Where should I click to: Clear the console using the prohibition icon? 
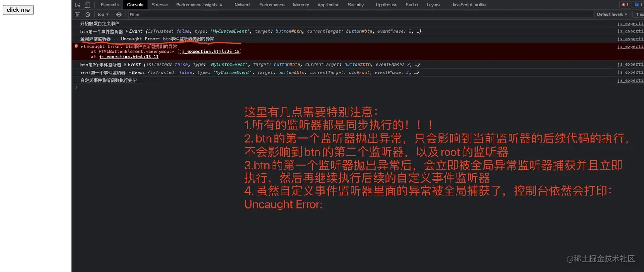point(87,14)
